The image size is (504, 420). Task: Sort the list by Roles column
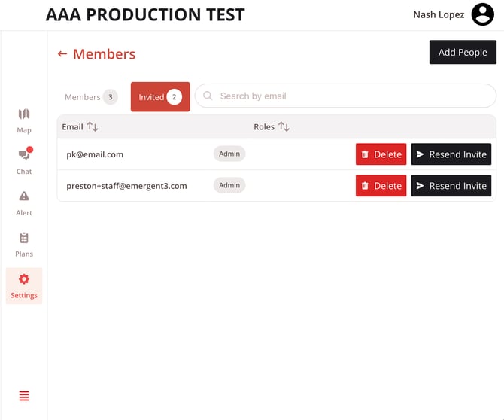[x=284, y=127]
